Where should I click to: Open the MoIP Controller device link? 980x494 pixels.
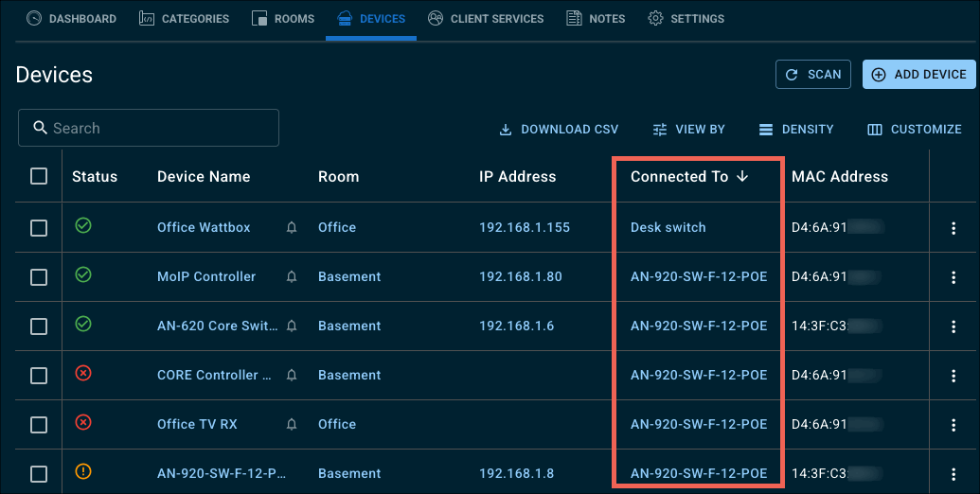coord(206,276)
